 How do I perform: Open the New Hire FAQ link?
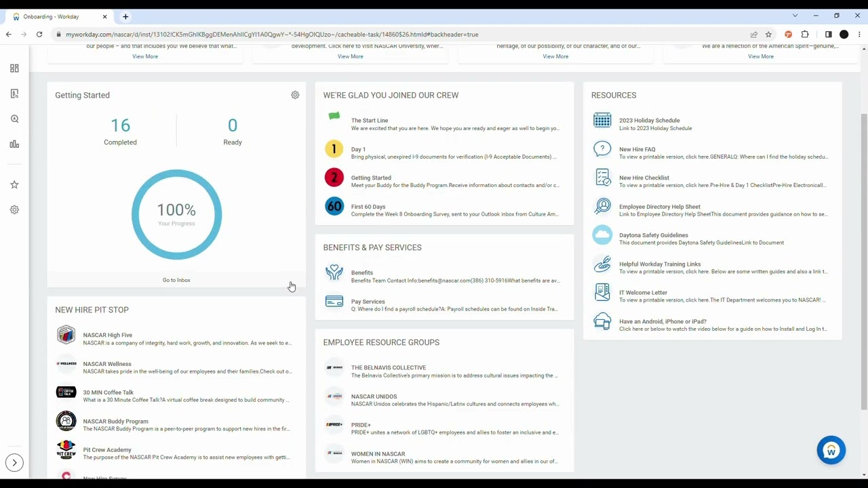point(637,149)
